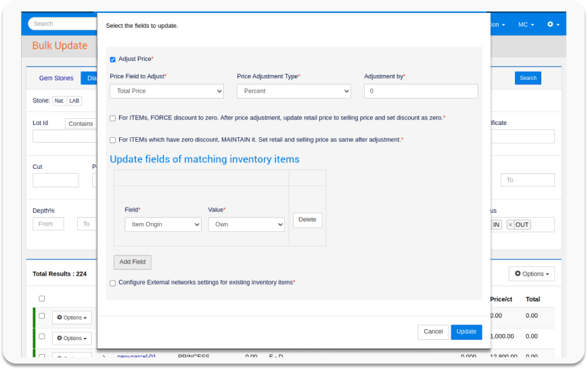588x369 pixels.
Task: Open the Options gear for first result row
Action: [71, 318]
